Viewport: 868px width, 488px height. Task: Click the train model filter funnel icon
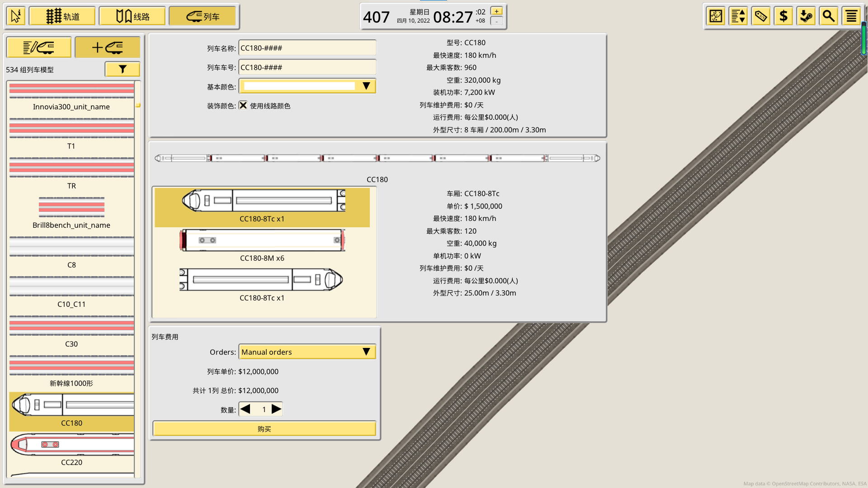[123, 69]
